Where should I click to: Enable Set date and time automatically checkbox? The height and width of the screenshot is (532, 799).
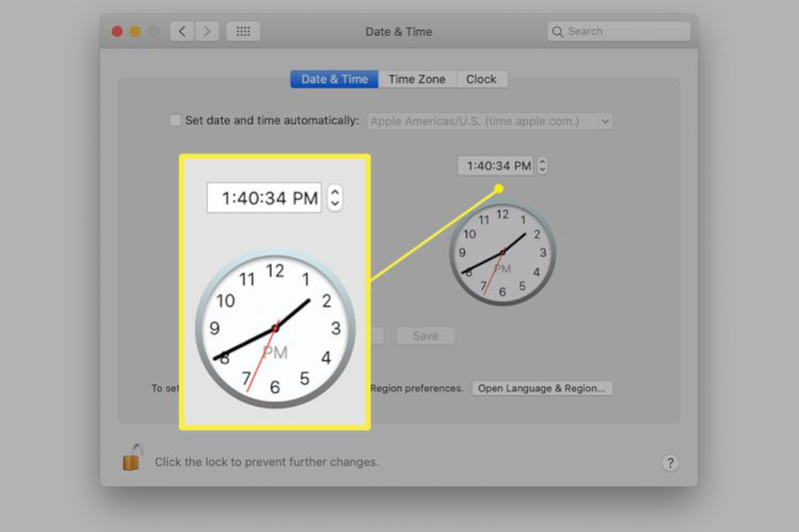coord(175,120)
